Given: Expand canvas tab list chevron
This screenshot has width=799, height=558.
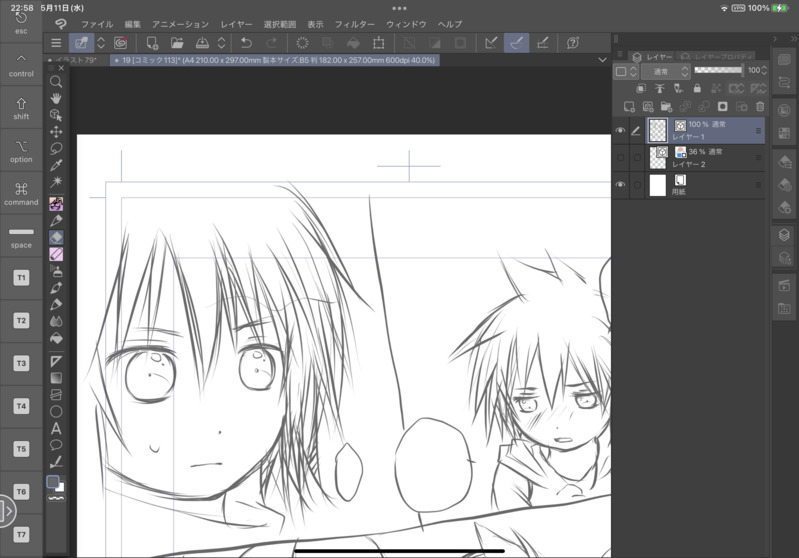Looking at the screenshot, I should coord(602,60).
